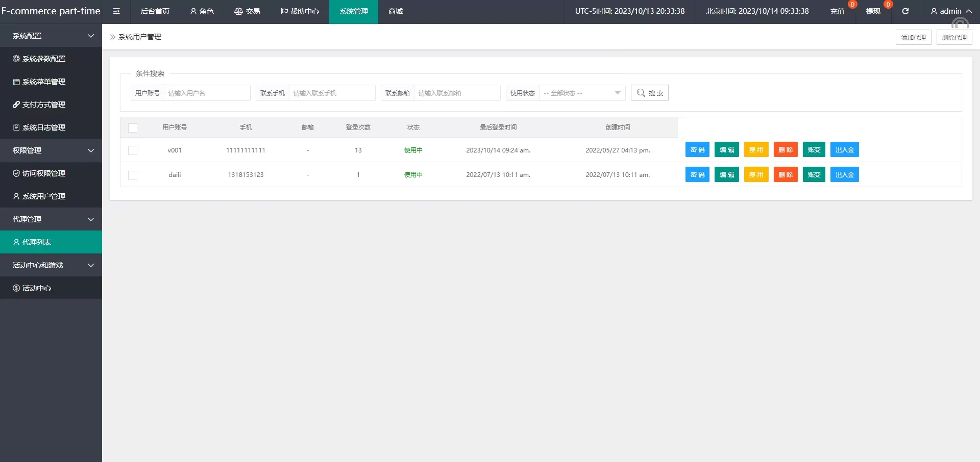Click the 提现 withdrawal notification item

click(873, 11)
